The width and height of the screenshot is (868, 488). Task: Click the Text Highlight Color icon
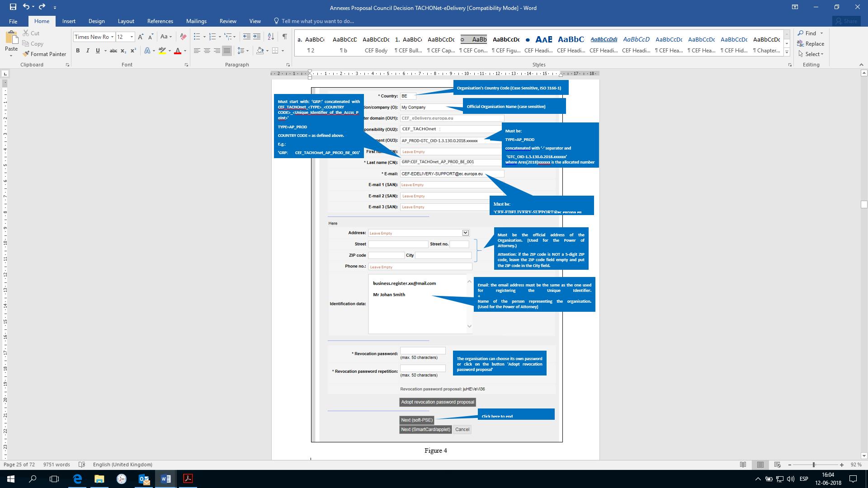[x=162, y=51]
